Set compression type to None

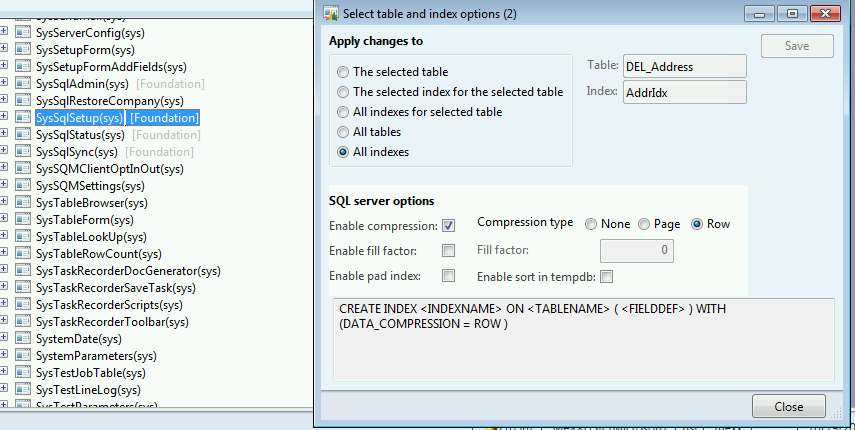(592, 224)
